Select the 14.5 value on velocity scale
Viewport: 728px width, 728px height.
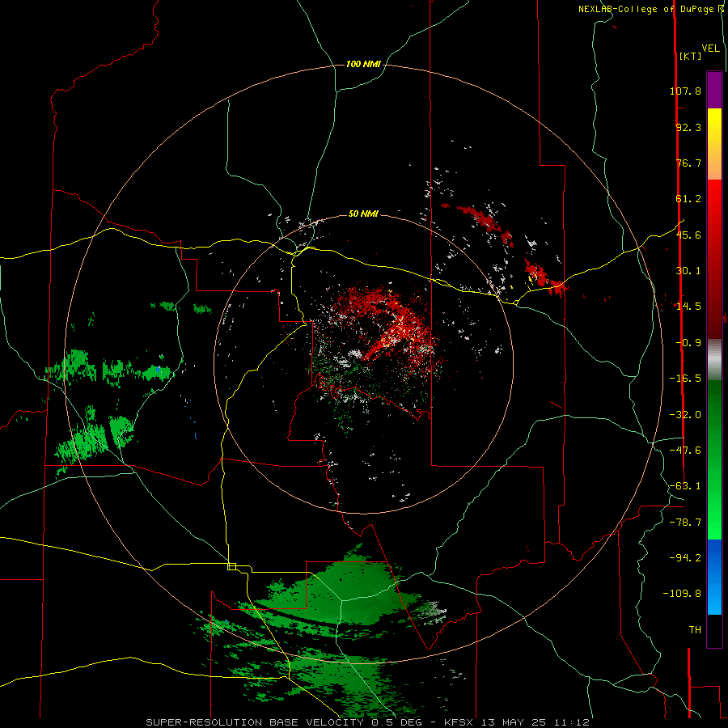pos(688,307)
